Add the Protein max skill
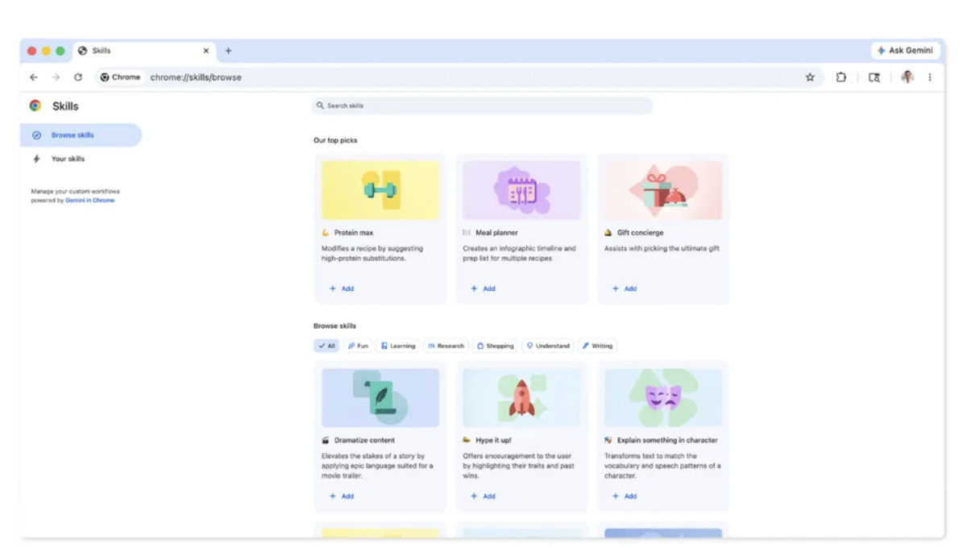This screenshot has height=560, width=967. click(x=342, y=288)
